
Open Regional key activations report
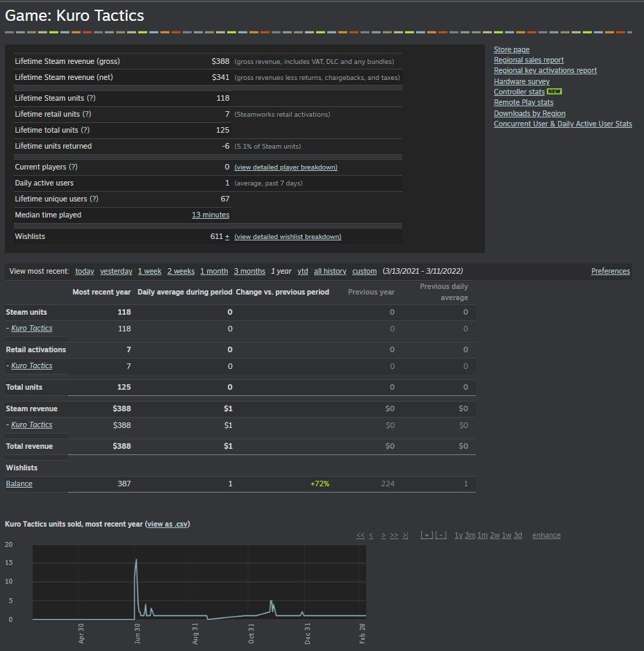545,70
